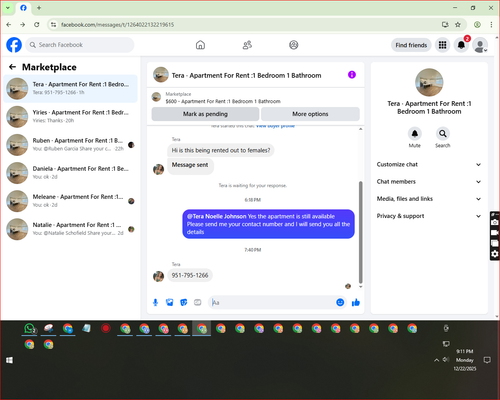Open the profile circle icon in top navigation

point(294,45)
